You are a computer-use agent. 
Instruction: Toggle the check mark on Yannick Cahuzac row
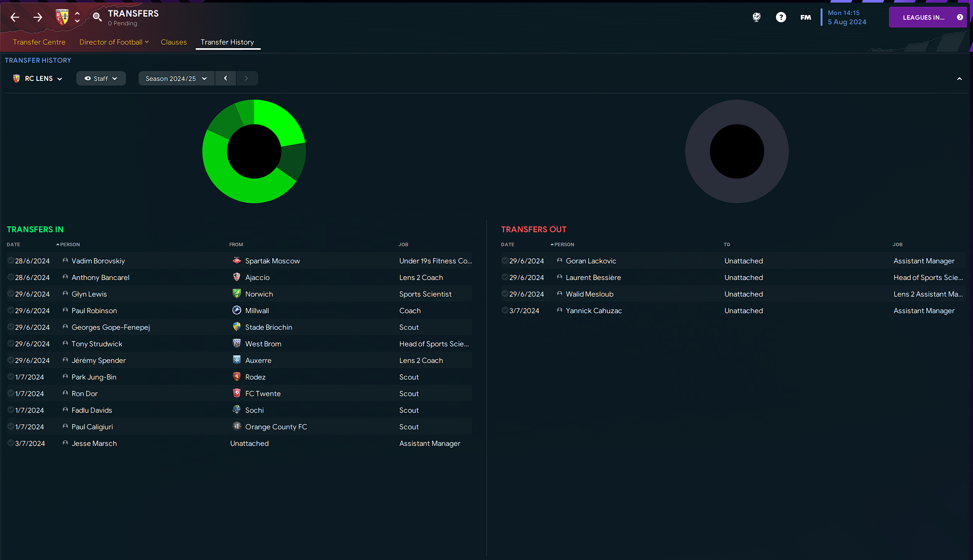(x=505, y=311)
